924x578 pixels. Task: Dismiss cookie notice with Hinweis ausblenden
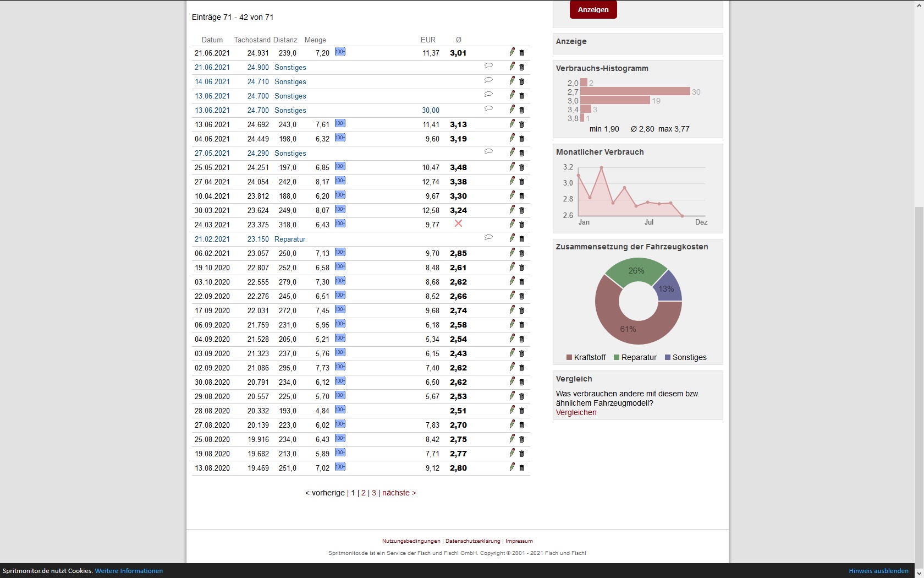pos(878,571)
